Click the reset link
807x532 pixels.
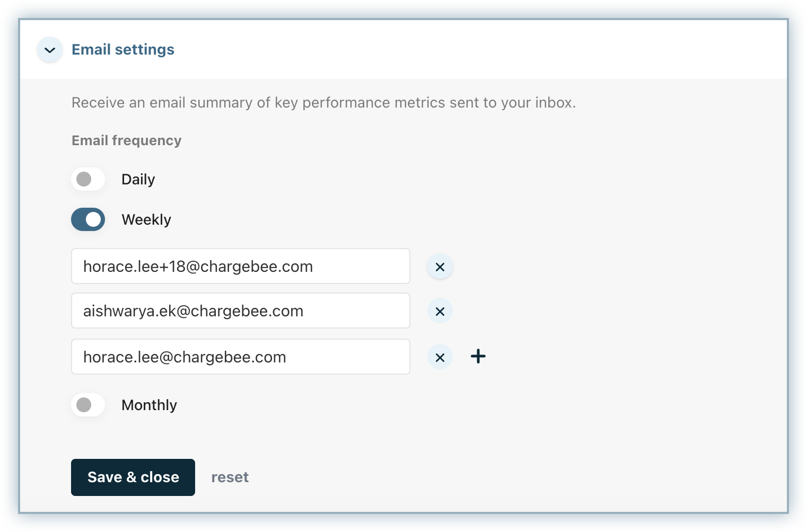pos(230,477)
